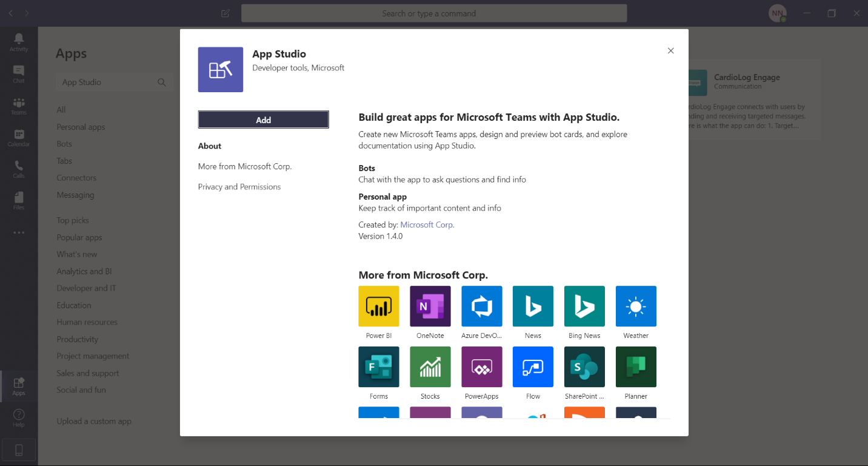Open the Azure DevOps app tile
Screen dimensions: 868x466
click(482, 306)
